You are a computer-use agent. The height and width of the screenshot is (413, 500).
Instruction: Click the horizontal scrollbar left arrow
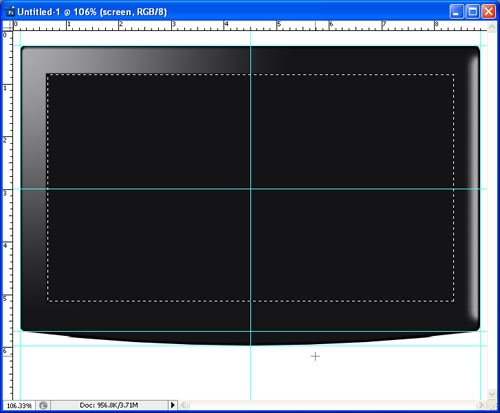183,405
